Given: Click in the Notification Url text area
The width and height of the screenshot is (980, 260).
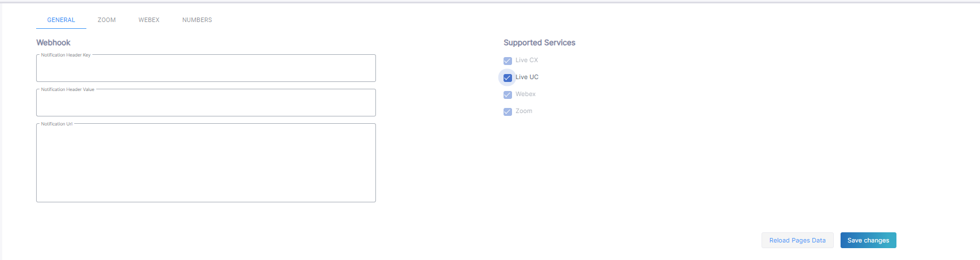Looking at the screenshot, I should (206, 164).
